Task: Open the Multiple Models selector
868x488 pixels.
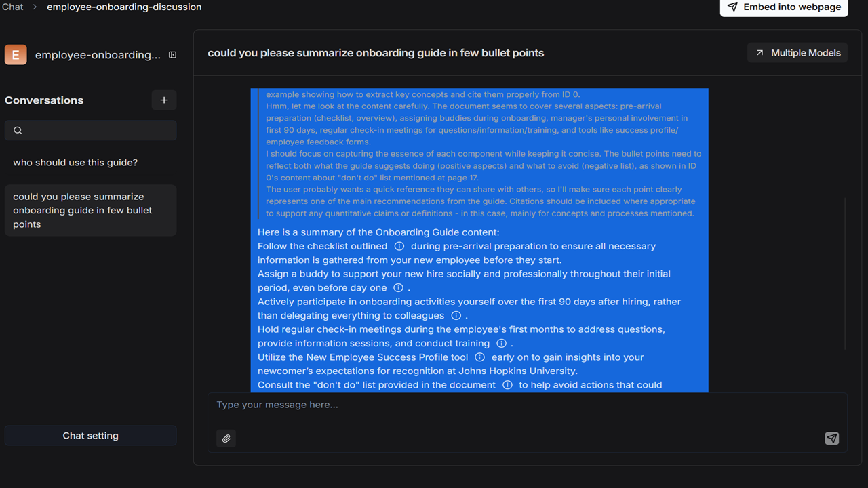Action: 797,53
